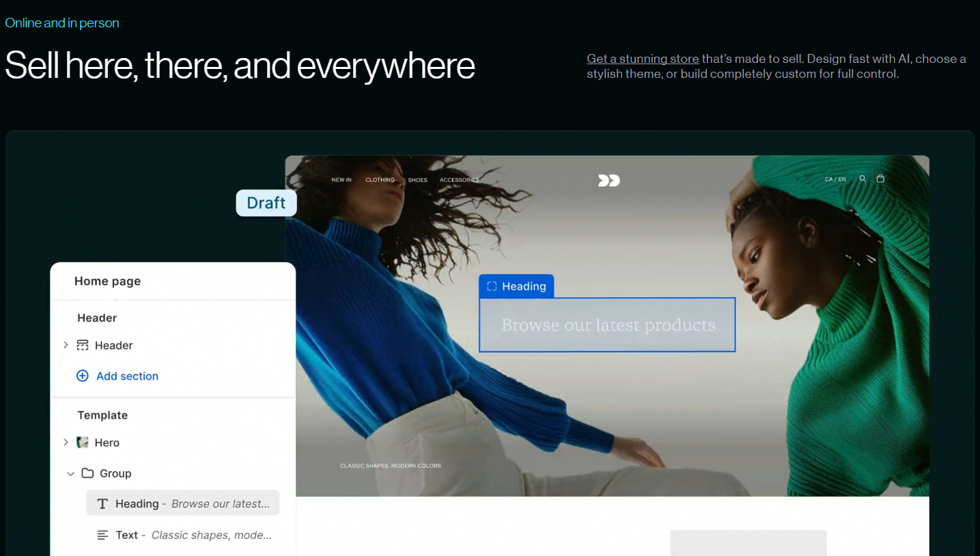
Task: Select the 'Browse our latest products' heading box
Action: click(x=607, y=325)
